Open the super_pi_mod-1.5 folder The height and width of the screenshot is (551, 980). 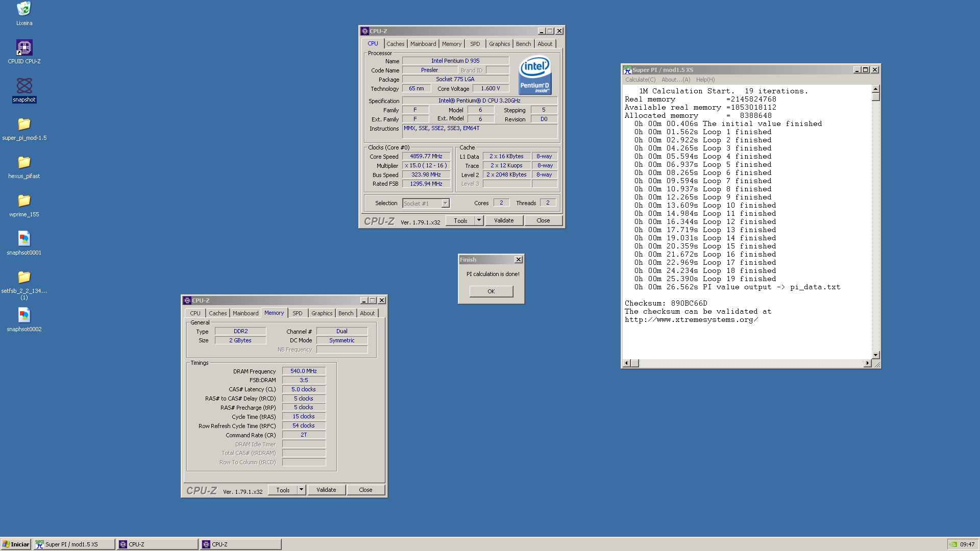click(x=24, y=124)
